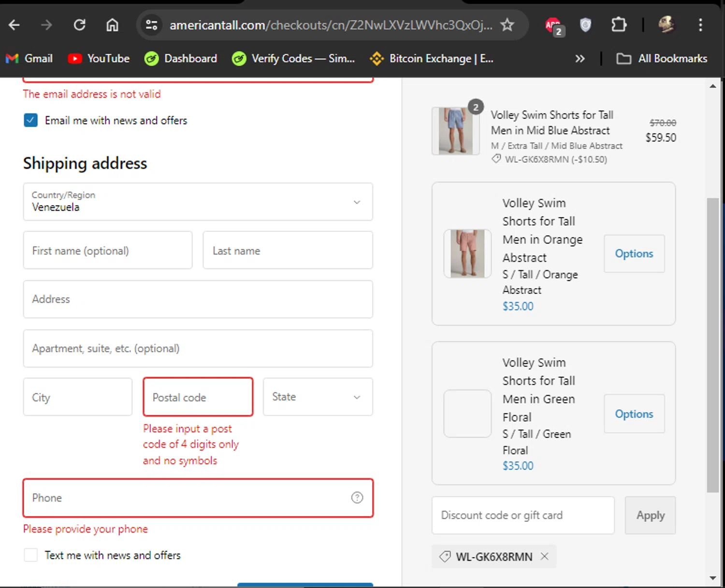The height and width of the screenshot is (588, 725).
Task: Open the Country/Region dropdown
Action: pos(198,201)
